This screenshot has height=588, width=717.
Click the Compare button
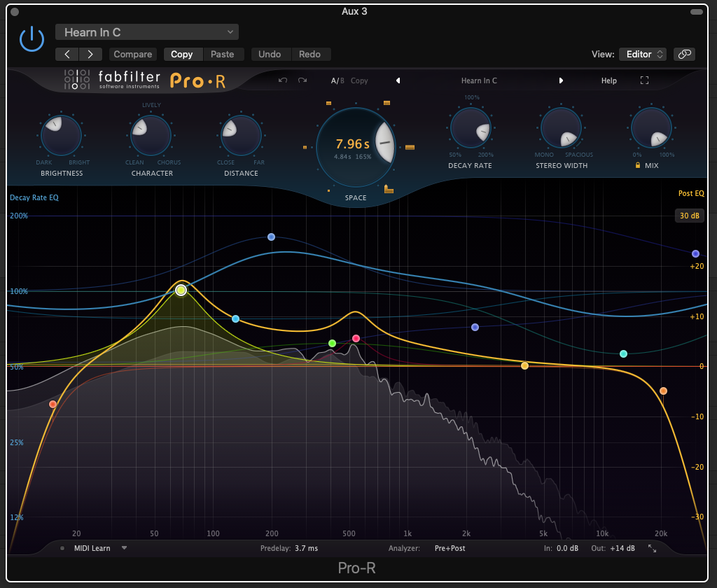132,54
